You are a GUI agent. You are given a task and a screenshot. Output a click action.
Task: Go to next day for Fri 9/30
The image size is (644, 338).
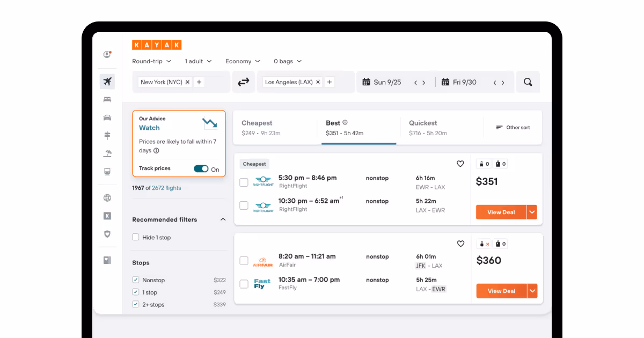[x=503, y=83]
